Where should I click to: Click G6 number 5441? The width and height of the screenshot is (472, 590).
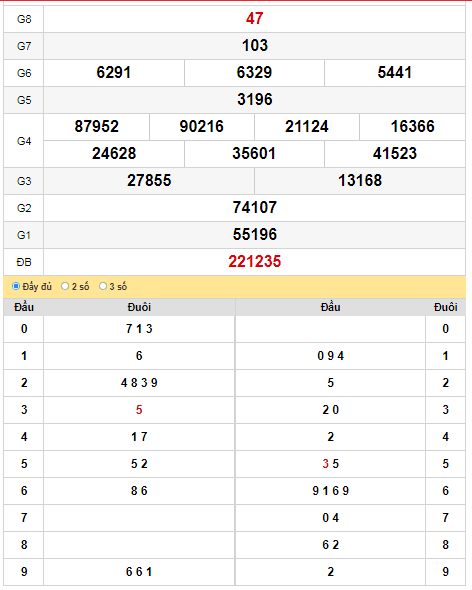tap(394, 73)
